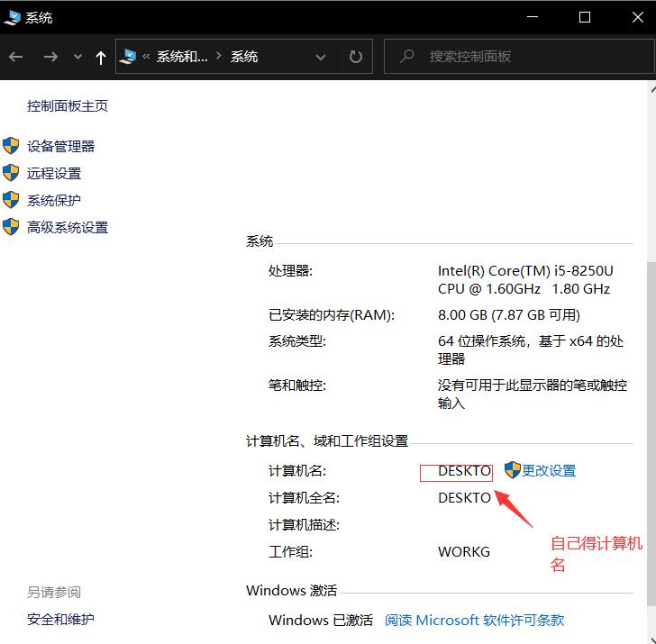Click the 计算机名: label
Viewport: 656px width, 644px height.
(x=297, y=471)
